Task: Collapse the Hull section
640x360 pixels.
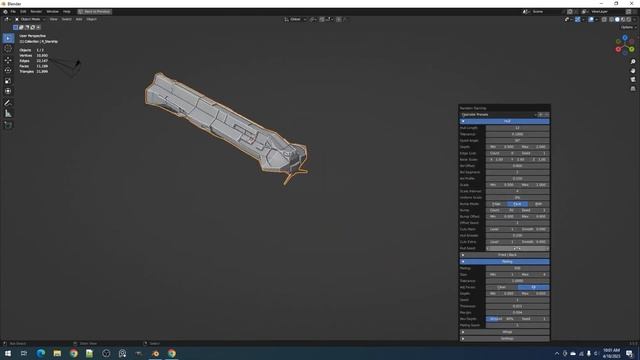Action: click(x=504, y=121)
